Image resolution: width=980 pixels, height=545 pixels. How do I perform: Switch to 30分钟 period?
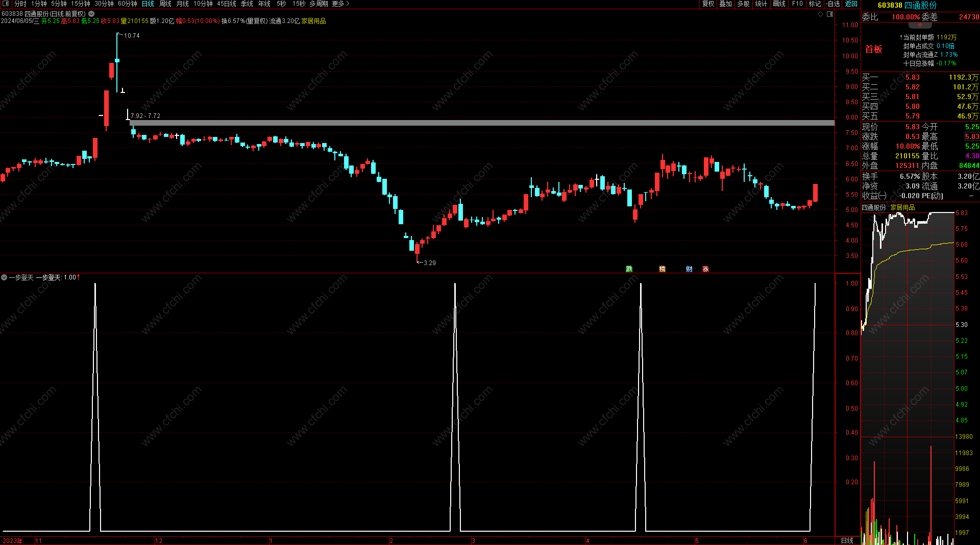[104, 4]
